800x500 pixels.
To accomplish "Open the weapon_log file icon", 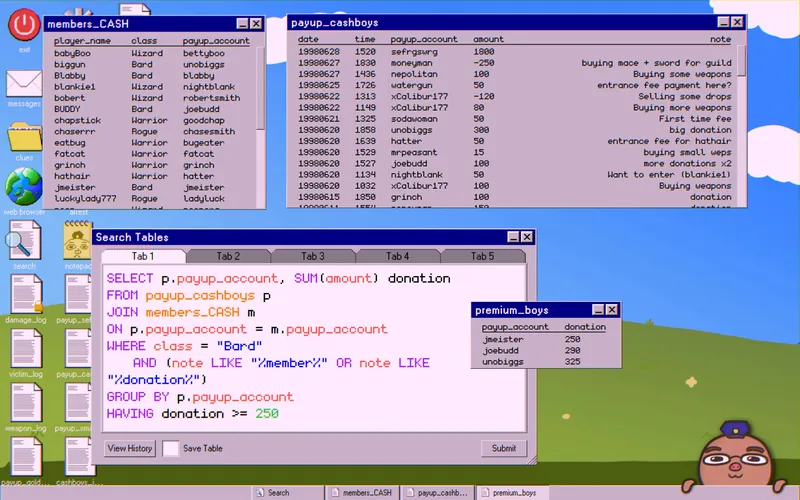I will click(26, 402).
